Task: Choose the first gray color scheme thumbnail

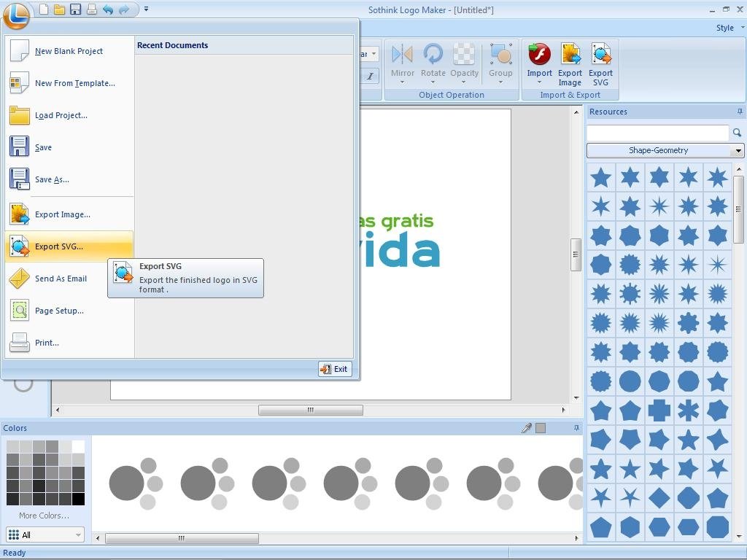Action: tap(136, 483)
